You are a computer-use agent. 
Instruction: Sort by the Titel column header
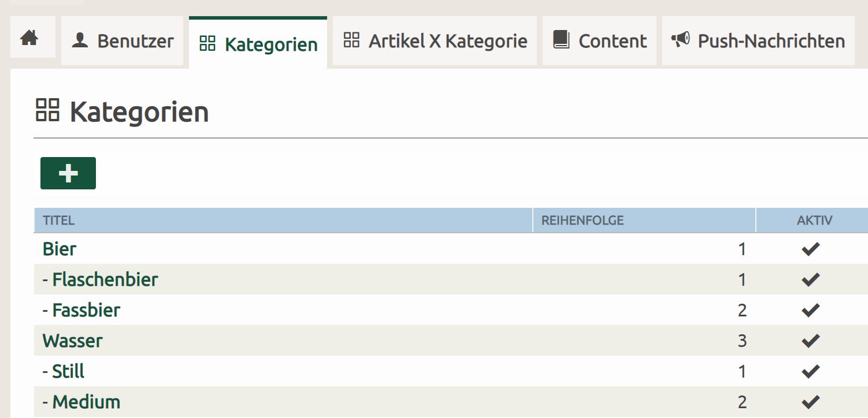(x=59, y=221)
